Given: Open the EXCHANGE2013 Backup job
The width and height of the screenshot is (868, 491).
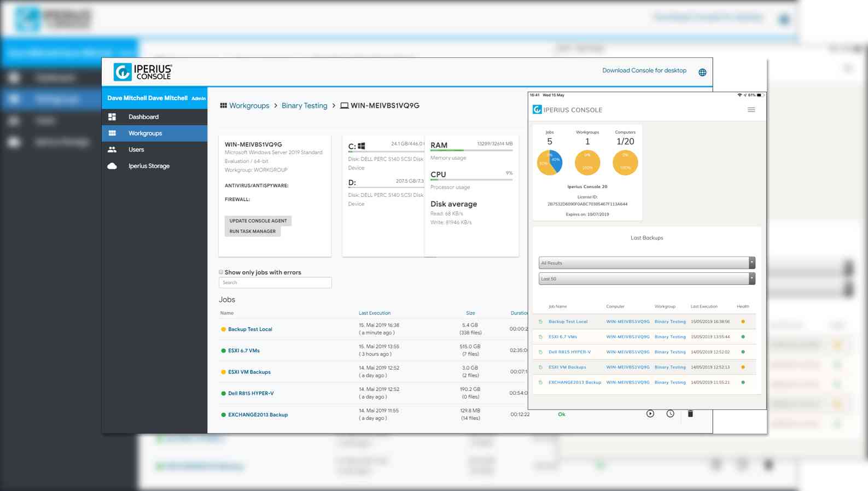Looking at the screenshot, I should tap(258, 414).
